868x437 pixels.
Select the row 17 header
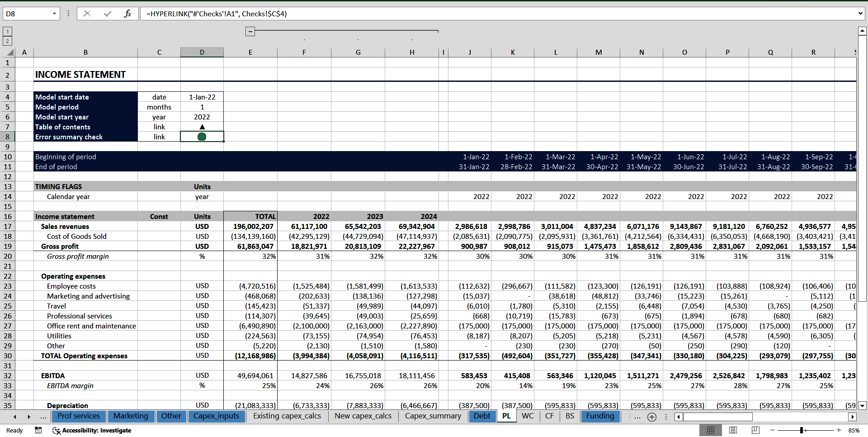[7, 226]
